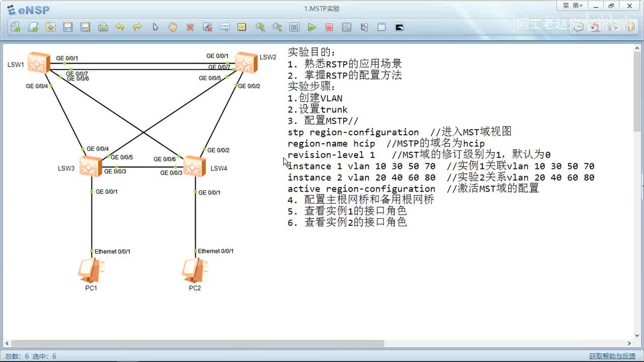This screenshot has height=362, width=644.
Task: Click the Save As toolbar icon
Action: pos(86,27)
